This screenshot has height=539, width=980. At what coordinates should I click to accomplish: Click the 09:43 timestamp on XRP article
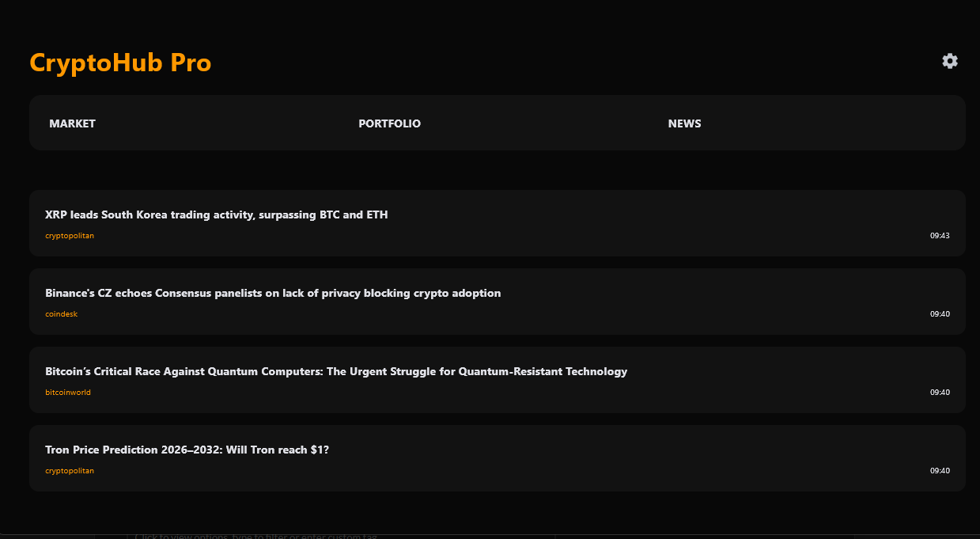(940, 236)
